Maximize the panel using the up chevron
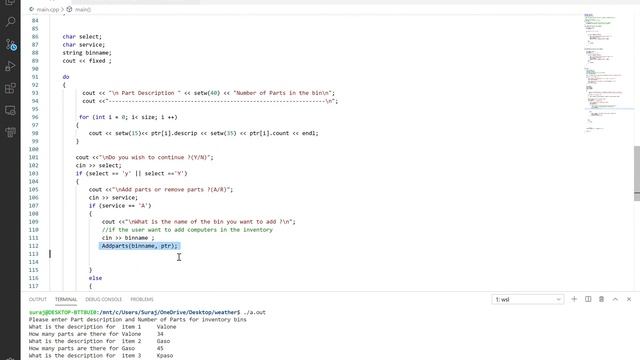 615,299
